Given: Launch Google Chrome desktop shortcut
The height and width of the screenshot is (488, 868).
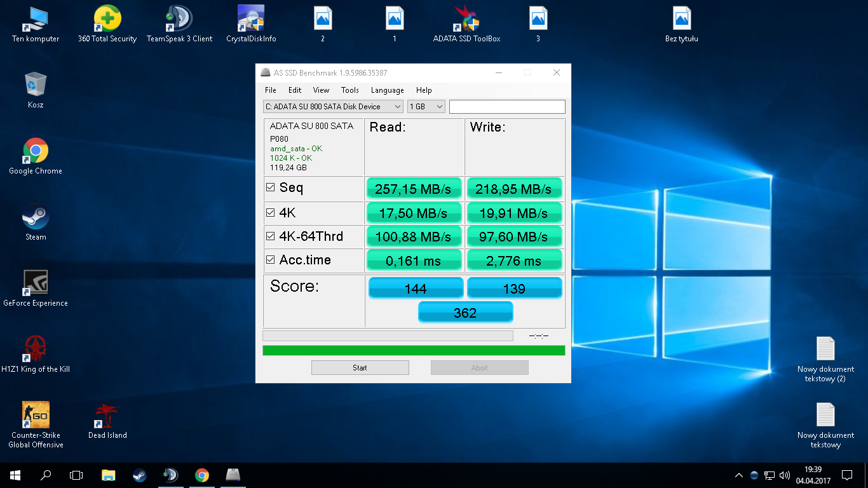Looking at the screenshot, I should click(x=36, y=157).
